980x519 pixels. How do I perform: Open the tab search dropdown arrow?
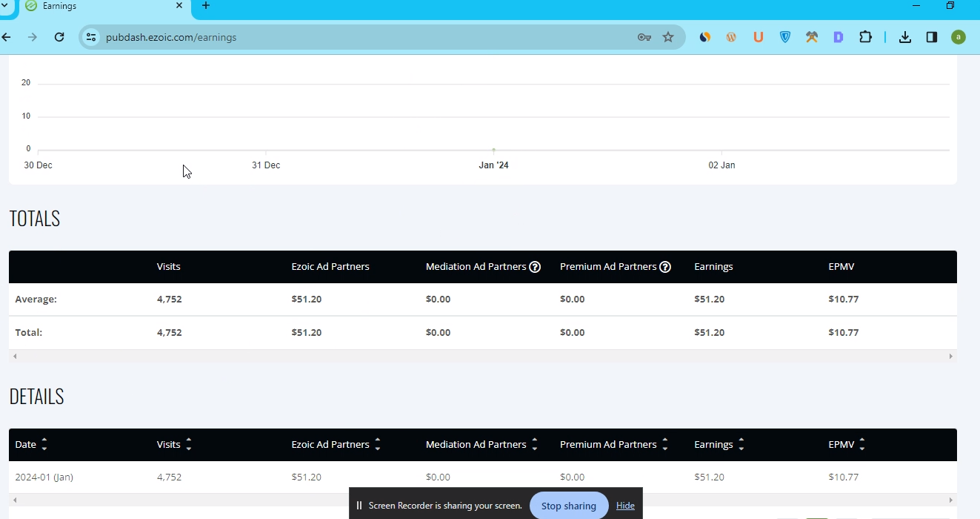[x=5, y=6]
